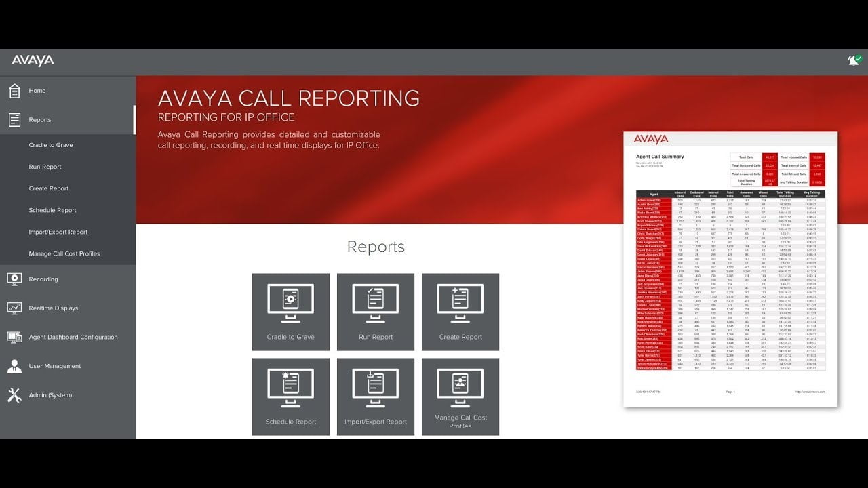Open the Run Report tile
This screenshot has width=868, height=488.
(x=375, y=312)
